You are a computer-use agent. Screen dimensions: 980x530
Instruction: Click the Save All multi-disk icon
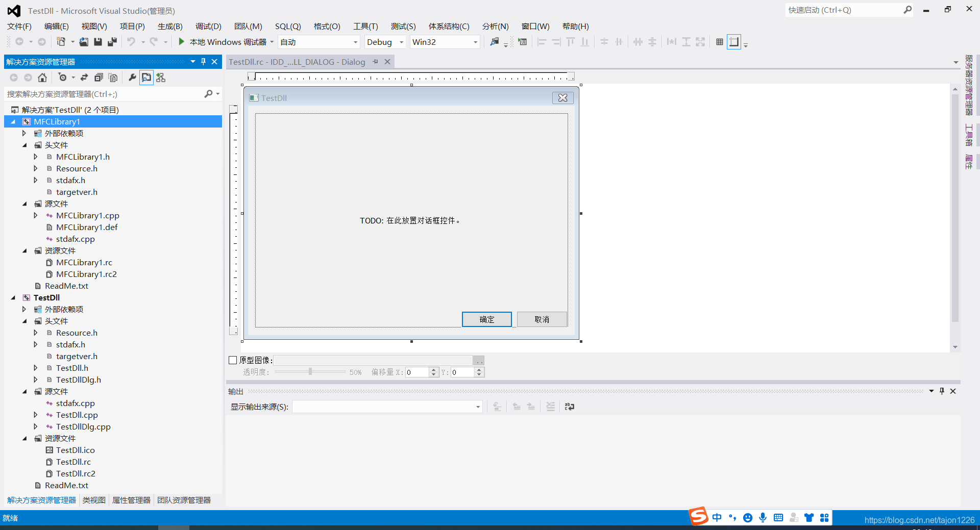(x=112, y=42)
